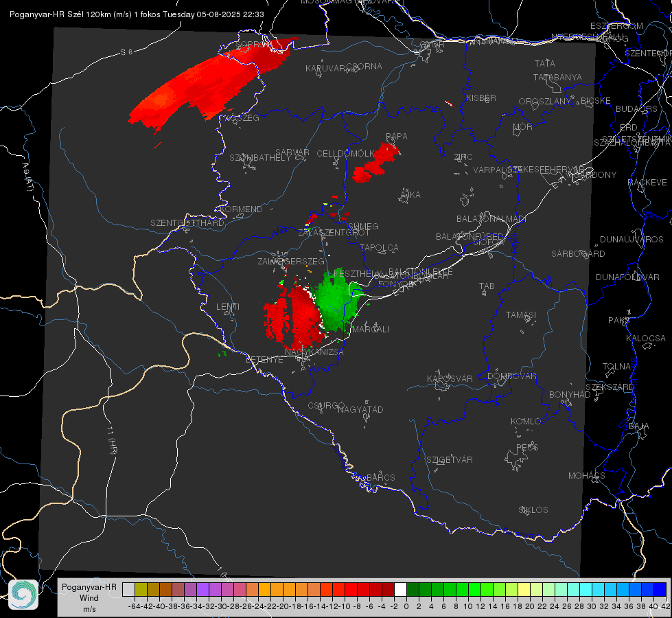The width and height of the screenshot is (672, 618).
Task: Pick the gray leftmost legend swatch
Action: (128, 589)
